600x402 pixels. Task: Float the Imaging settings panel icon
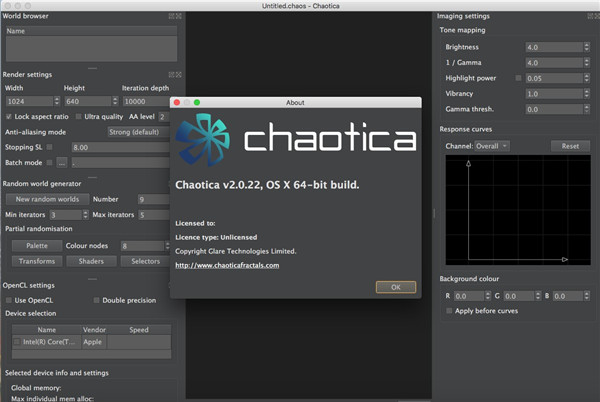click(x=590, y=16)
